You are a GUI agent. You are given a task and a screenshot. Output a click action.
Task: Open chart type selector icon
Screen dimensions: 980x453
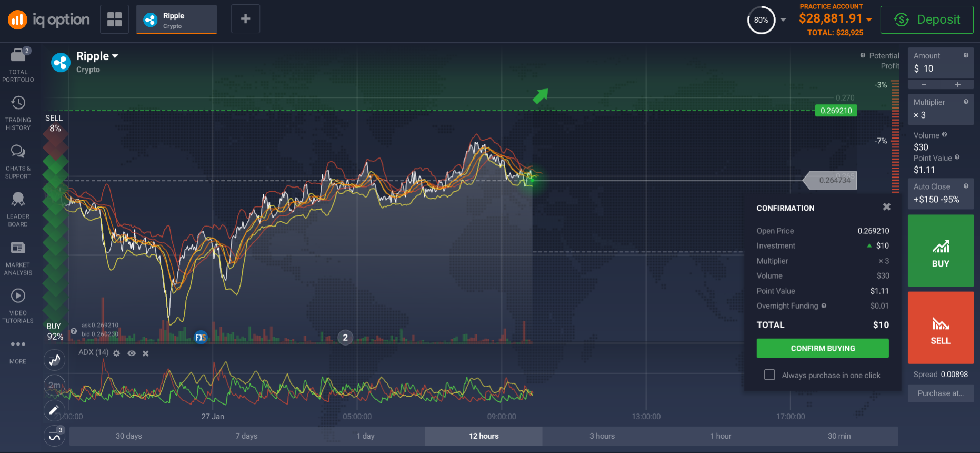click(x=54, y=360)
